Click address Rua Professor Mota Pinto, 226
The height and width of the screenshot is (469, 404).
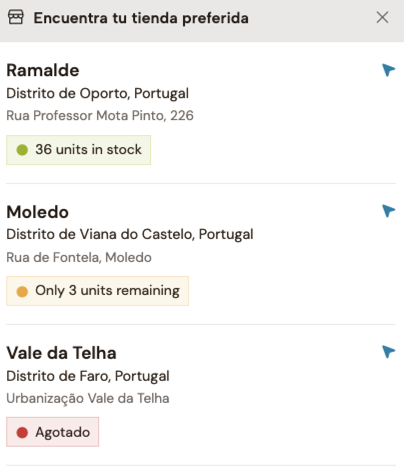(x=100, y=116)
